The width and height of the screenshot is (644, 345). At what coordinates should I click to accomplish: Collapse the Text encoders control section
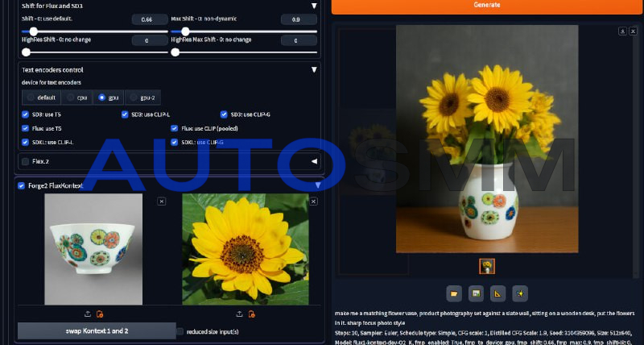click(314, 70)
